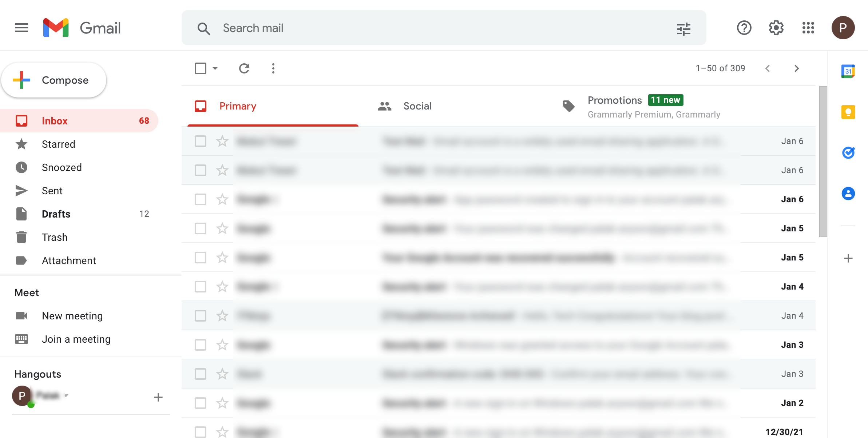This screenshot has width=868, height=438.
Task: Toggle star on second email
Action: pyautogui.click(x=222, y=170)
